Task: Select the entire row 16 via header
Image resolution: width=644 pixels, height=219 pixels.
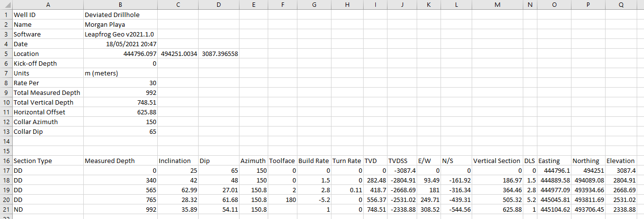Action: click(6, 161)
